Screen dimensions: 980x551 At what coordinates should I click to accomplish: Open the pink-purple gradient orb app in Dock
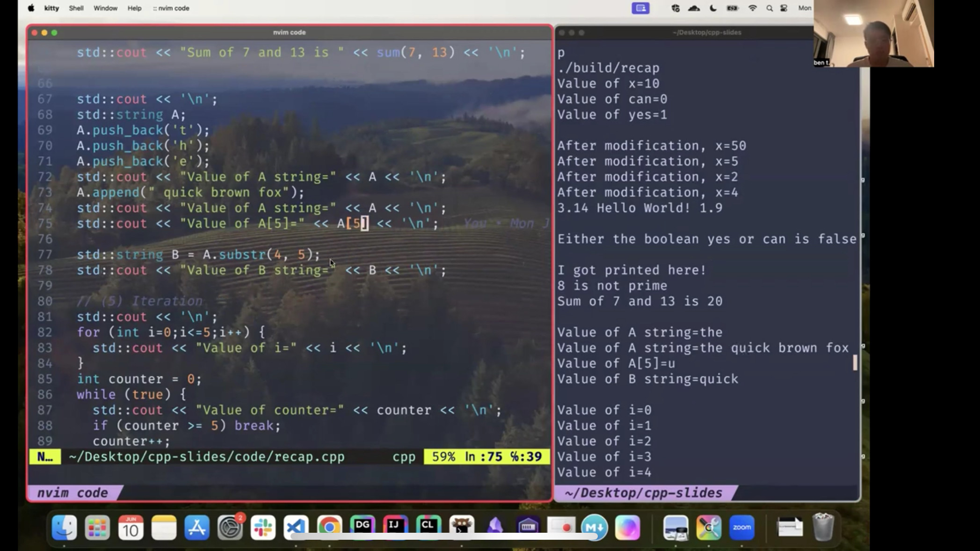tap(627, 528)
